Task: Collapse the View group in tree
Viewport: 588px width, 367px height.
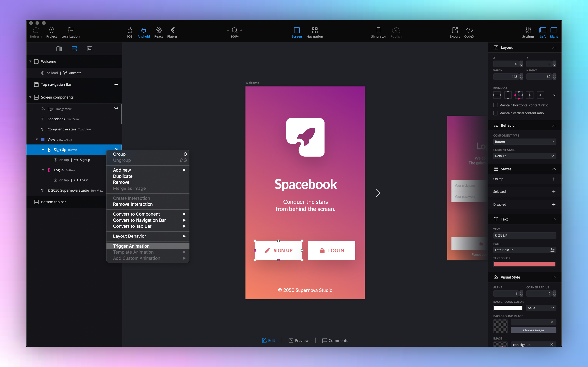Action: [x=37, y=139]
